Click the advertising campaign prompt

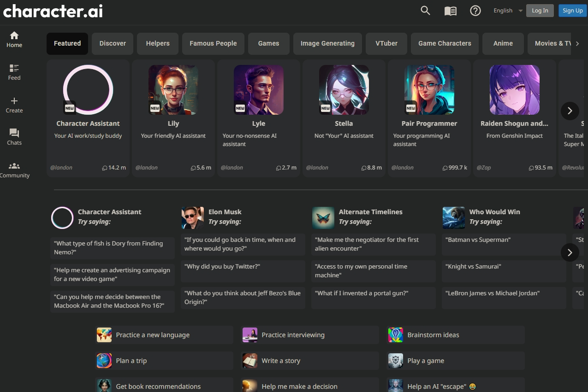tap(113, 275)
